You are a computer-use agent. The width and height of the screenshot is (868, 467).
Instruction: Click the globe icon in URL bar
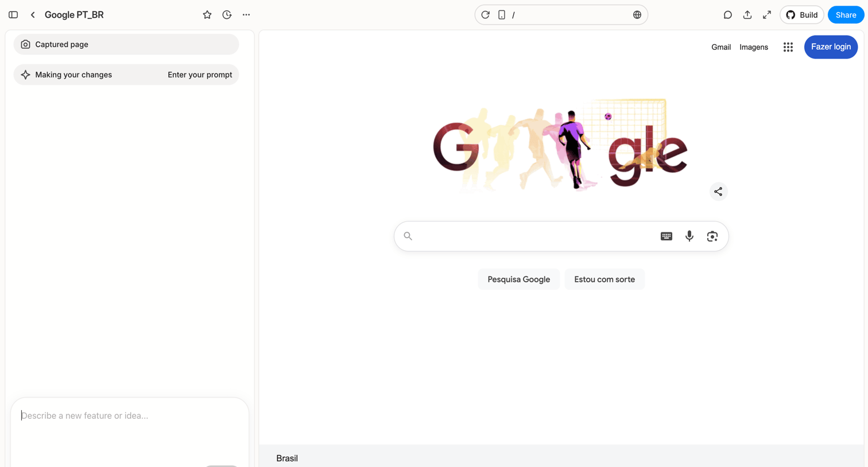point(637,15)
